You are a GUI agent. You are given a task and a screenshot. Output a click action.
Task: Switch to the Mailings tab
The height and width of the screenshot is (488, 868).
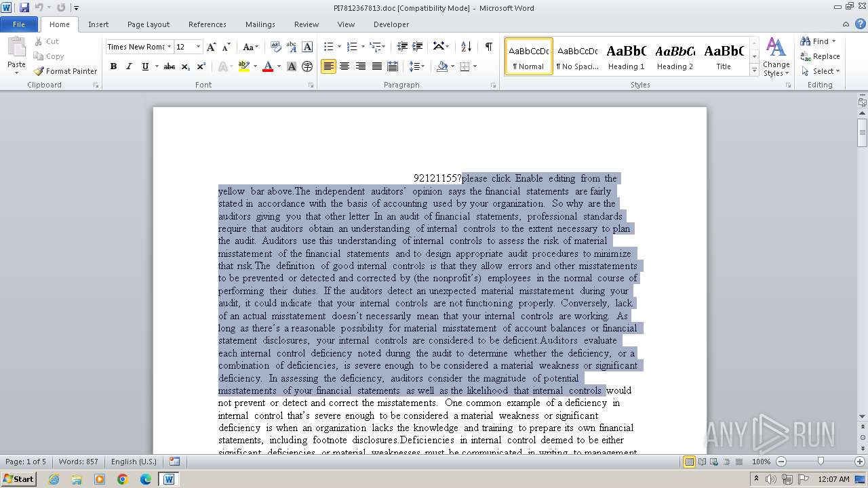pos(260,24)
